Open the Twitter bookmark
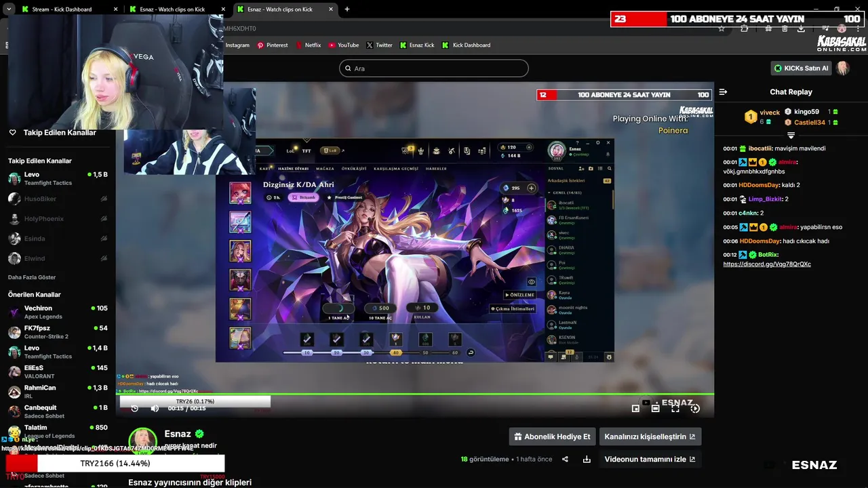 379,45
